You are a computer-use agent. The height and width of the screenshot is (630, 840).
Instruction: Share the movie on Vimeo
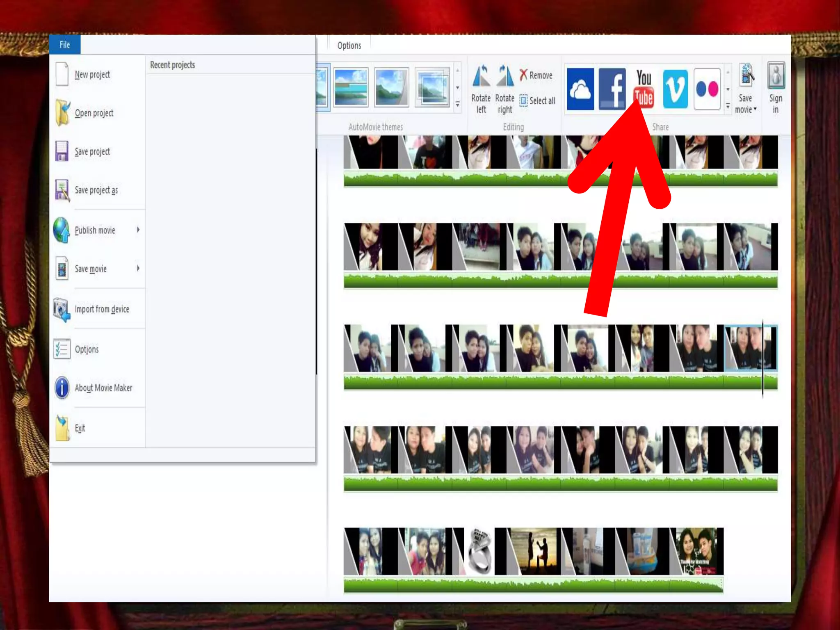click(675, 89)
